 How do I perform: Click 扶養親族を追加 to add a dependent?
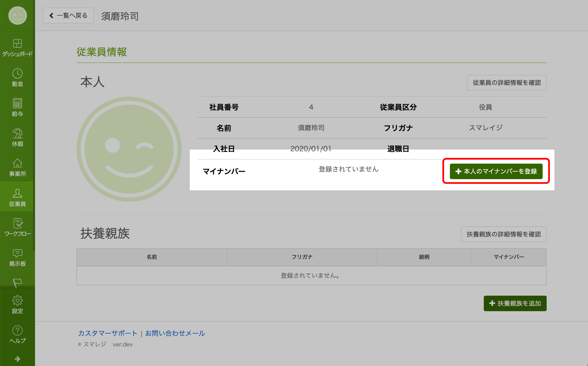click(x=515, y=303)
